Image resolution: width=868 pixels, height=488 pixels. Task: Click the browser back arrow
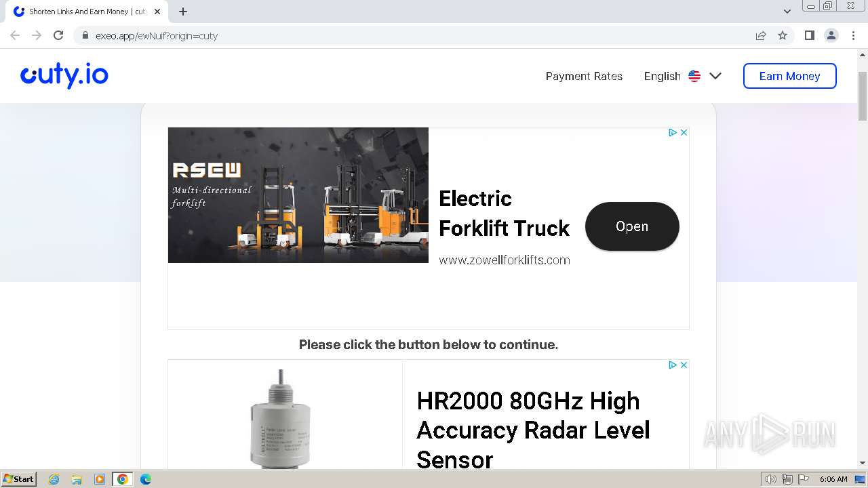[15, 35]
